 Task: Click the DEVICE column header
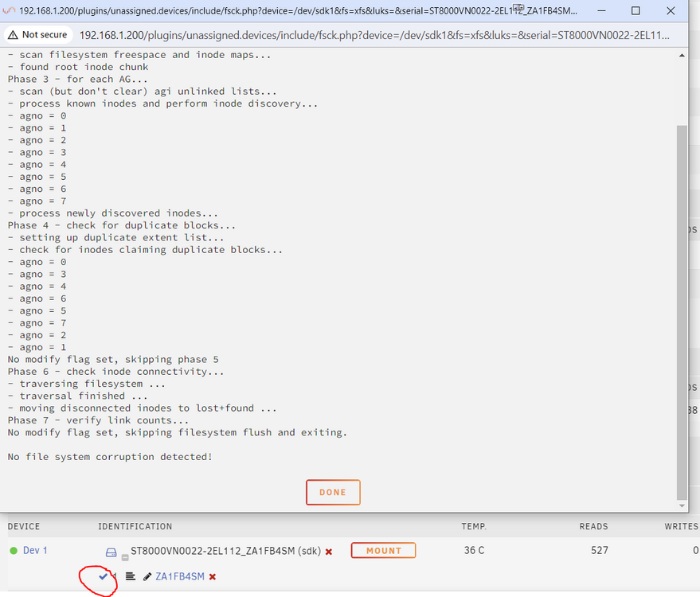pos(24,526)
